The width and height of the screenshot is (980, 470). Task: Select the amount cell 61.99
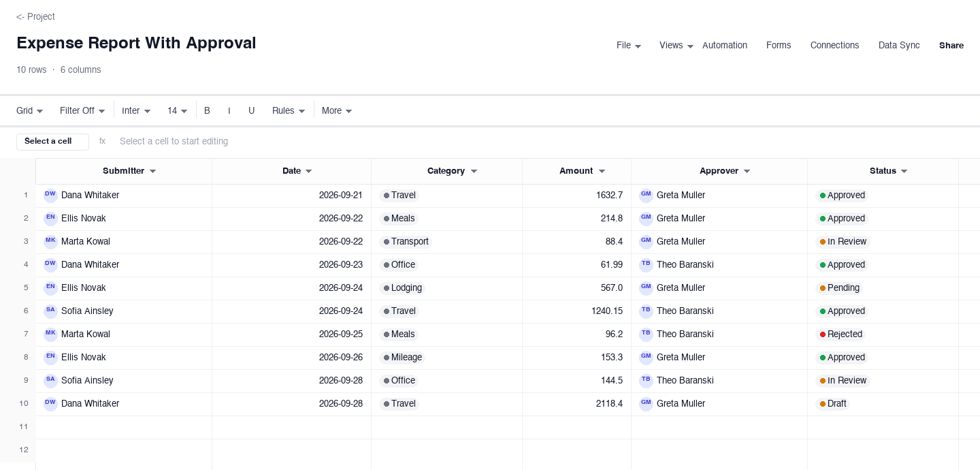pyautogui.click(x=576, y=265)
